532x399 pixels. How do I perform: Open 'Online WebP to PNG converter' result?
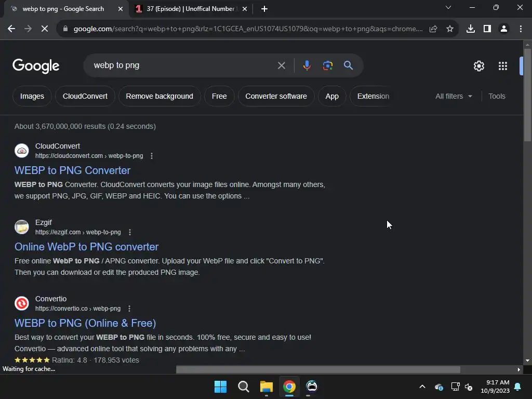click(x=87, y=247)
